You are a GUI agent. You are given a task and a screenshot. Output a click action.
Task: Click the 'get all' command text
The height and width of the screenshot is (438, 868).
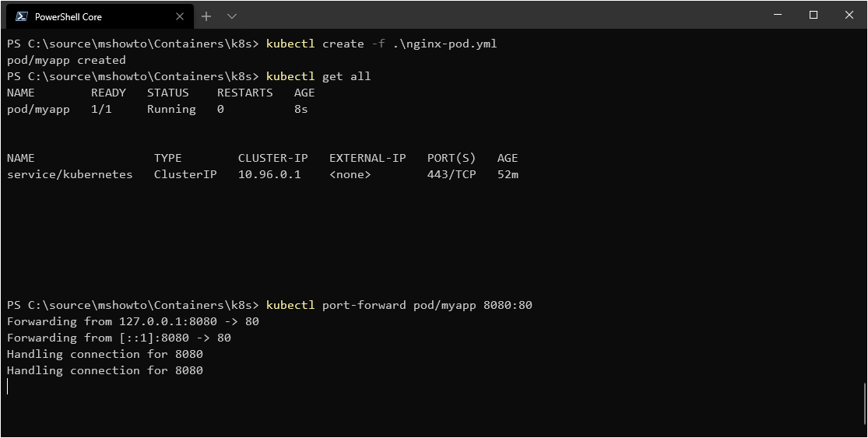tap(346, 76)
